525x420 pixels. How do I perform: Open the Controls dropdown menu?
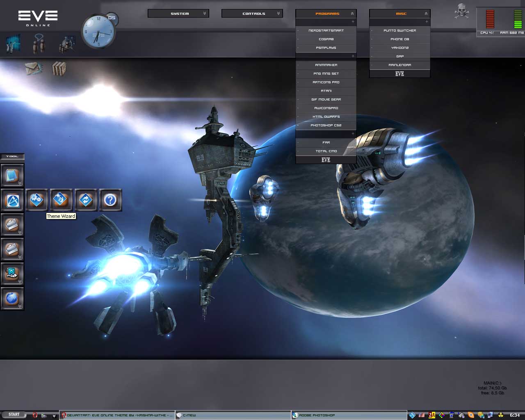[x=252, y=14]
